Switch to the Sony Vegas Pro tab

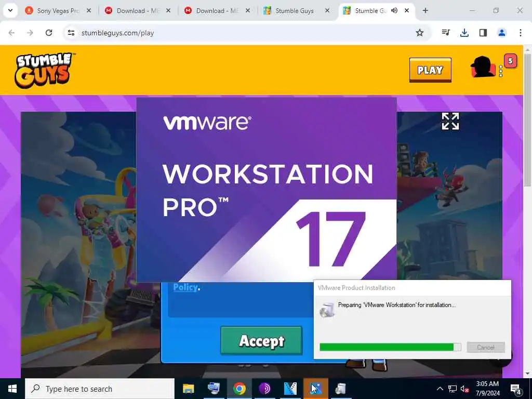coord(58,11)
